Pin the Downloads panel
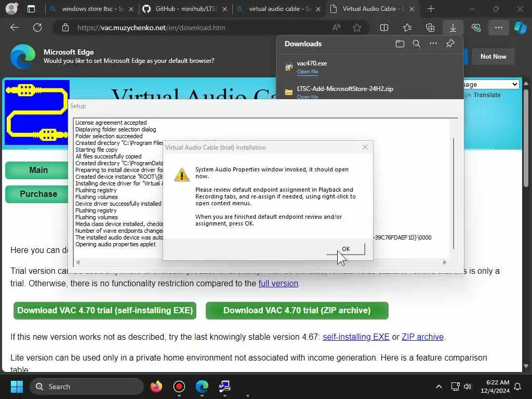This screenshot has width=532, height=399. tap(450, 44)
